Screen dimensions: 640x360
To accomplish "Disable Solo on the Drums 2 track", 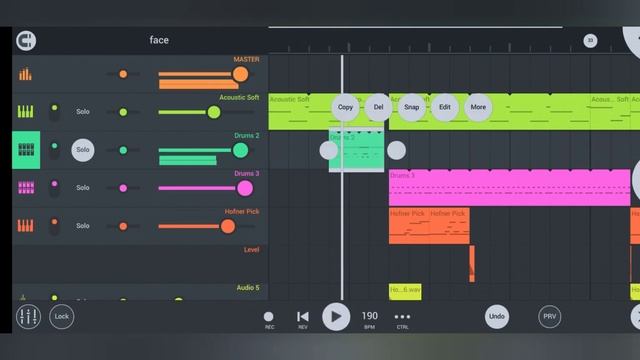I will [83, 150].
